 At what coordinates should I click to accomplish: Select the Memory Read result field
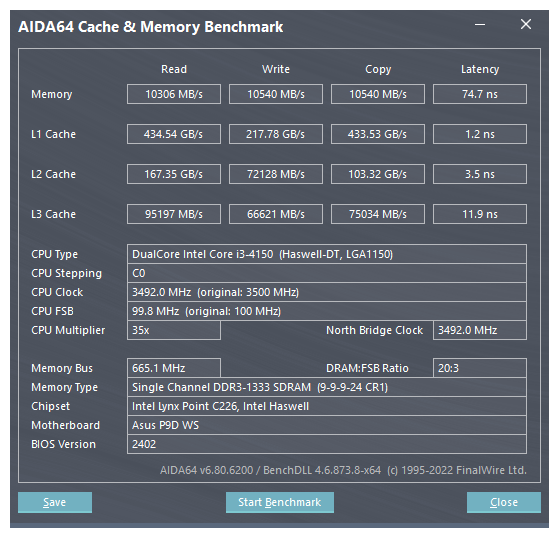point(174,94)
